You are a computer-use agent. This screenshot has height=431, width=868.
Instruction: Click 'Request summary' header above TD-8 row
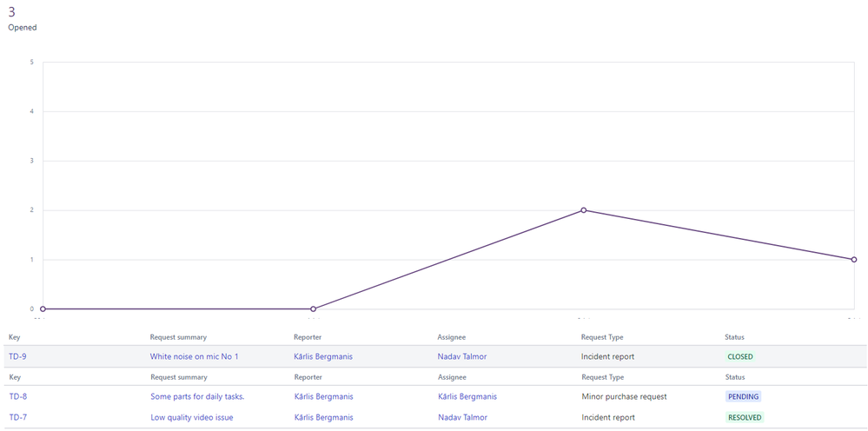coord(179,377)
